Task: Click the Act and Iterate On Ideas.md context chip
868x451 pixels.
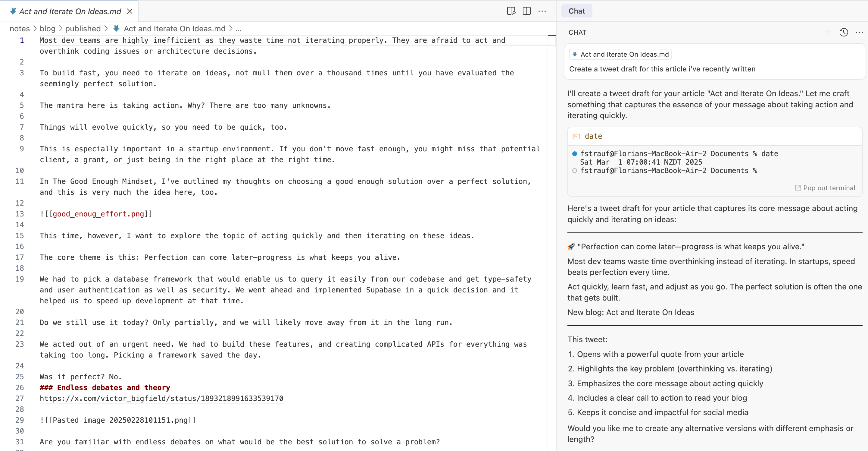Action: (620, 54)
